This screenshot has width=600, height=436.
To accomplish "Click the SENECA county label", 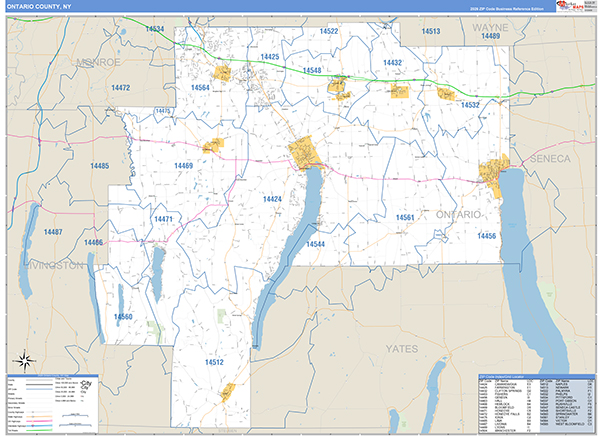I will 552,159.
